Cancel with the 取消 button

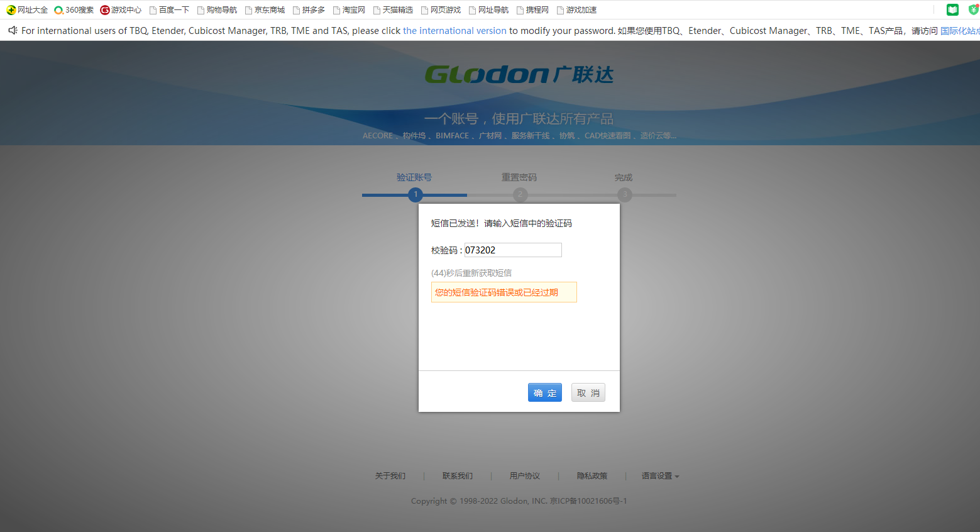click(588, 393)
